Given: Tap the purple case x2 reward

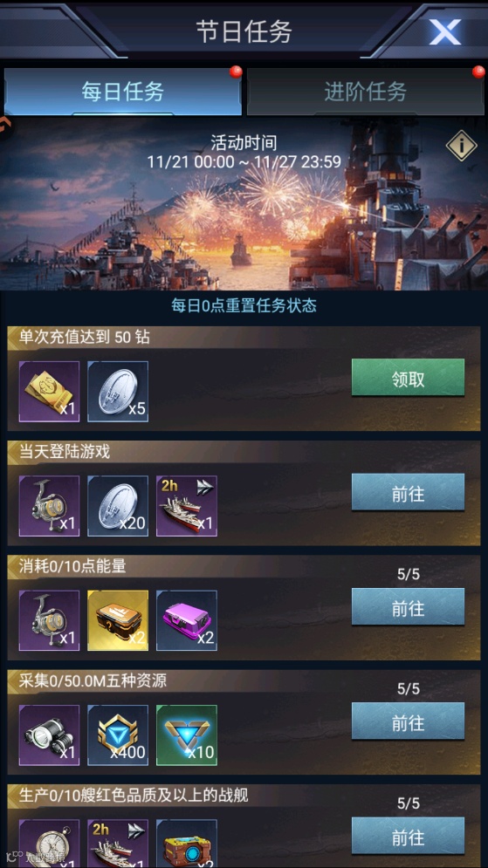Looking at the screenshot, I should (187, 620).
